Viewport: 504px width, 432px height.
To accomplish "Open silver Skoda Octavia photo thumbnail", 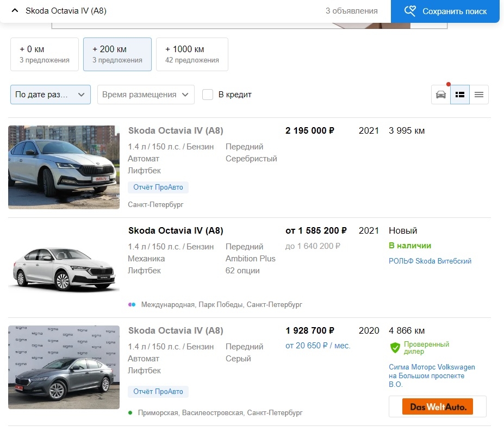I will (64, 167).
